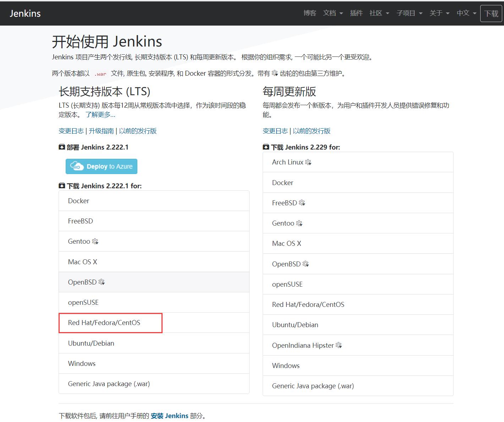Select FreeBSD in the weekly list
Screen dimensions: 504x422
coord(358,203)
